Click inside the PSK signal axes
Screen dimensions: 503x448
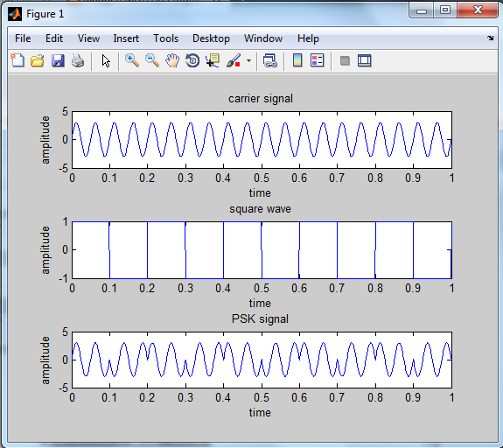point(262,360)
